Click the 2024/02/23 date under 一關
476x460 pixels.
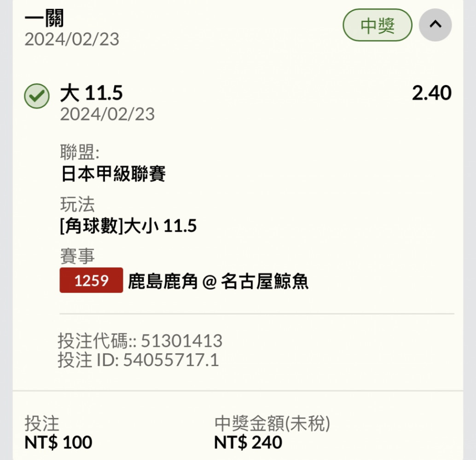point(72,40)
